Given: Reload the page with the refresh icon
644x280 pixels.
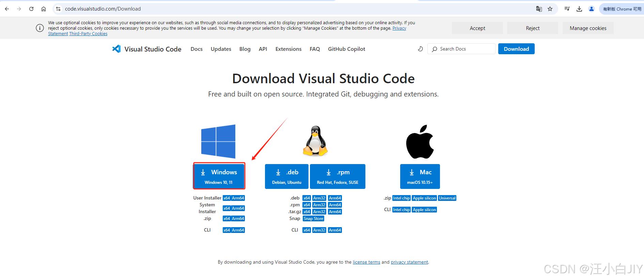Looking at the screenshot, I should 31,9.
